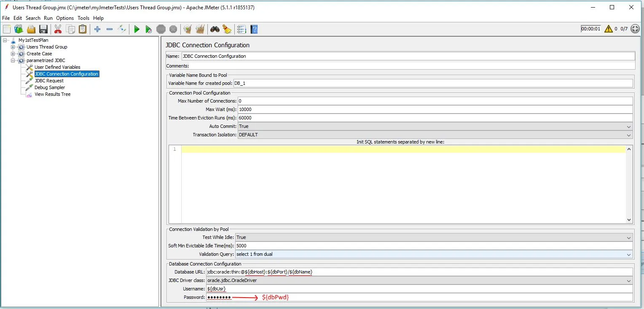The height and width of the screenshot is (309, 644).
Task: Cut selected element with scissors icon
Action: [x=58, y=29]
